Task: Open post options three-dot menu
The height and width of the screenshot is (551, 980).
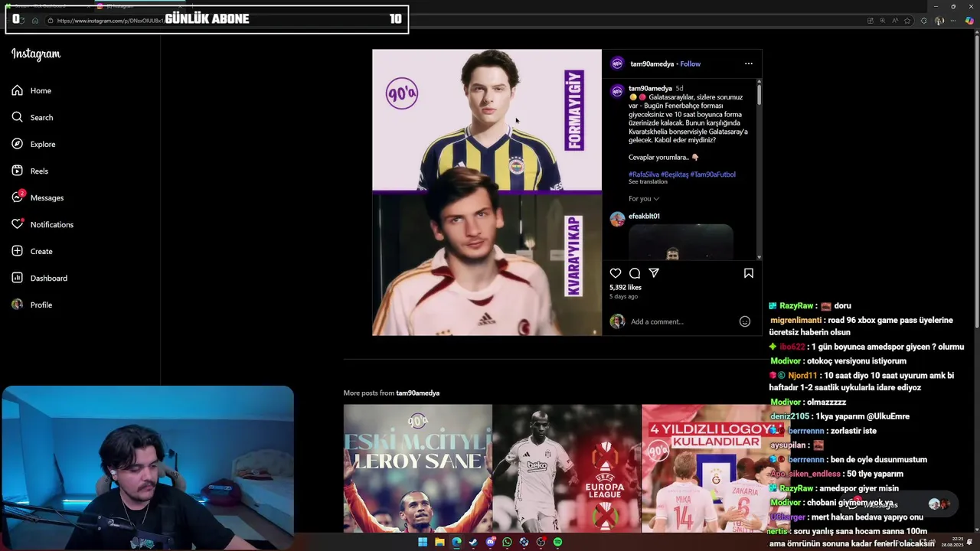Action: 749,64
